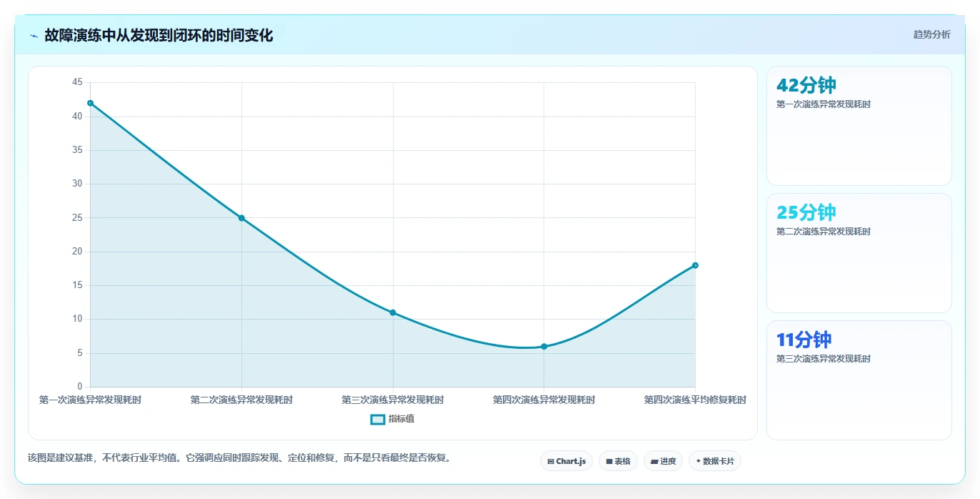980x499 pixels.
Task: Click the 第三次演练异常发现耗时 caption under 11分钟
Action: (x=824, y=359)
